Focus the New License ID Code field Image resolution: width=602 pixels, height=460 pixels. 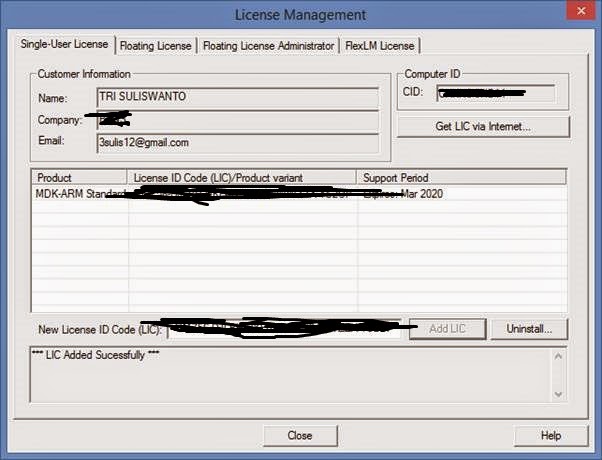point(284,329)
